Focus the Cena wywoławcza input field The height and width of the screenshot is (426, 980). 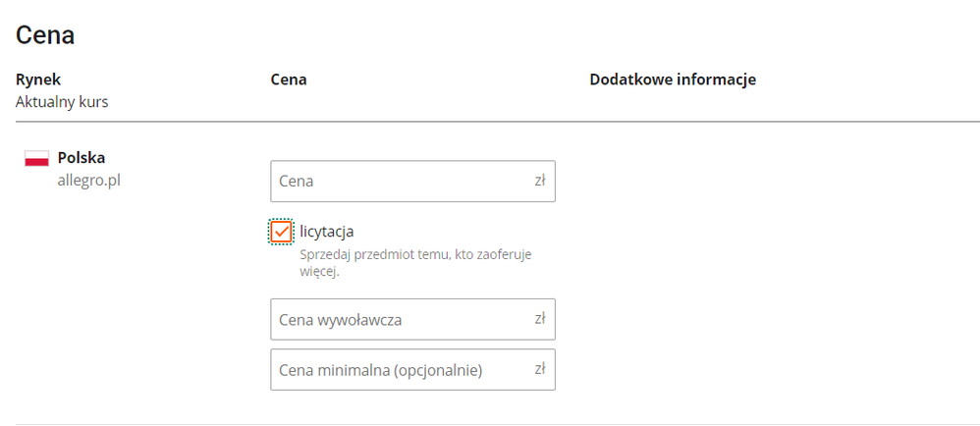pyautogui.click(x=412, y=319)
